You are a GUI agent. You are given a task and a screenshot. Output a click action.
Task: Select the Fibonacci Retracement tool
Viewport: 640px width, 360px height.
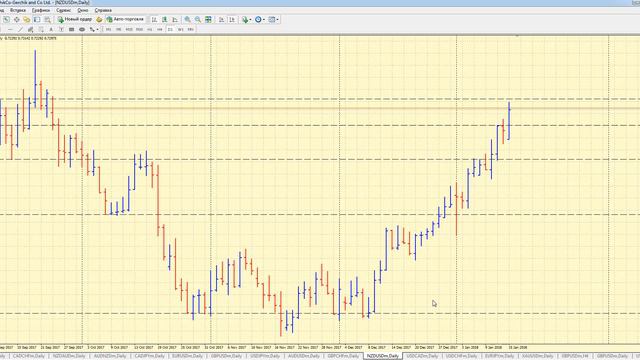(x=41, y=29)
